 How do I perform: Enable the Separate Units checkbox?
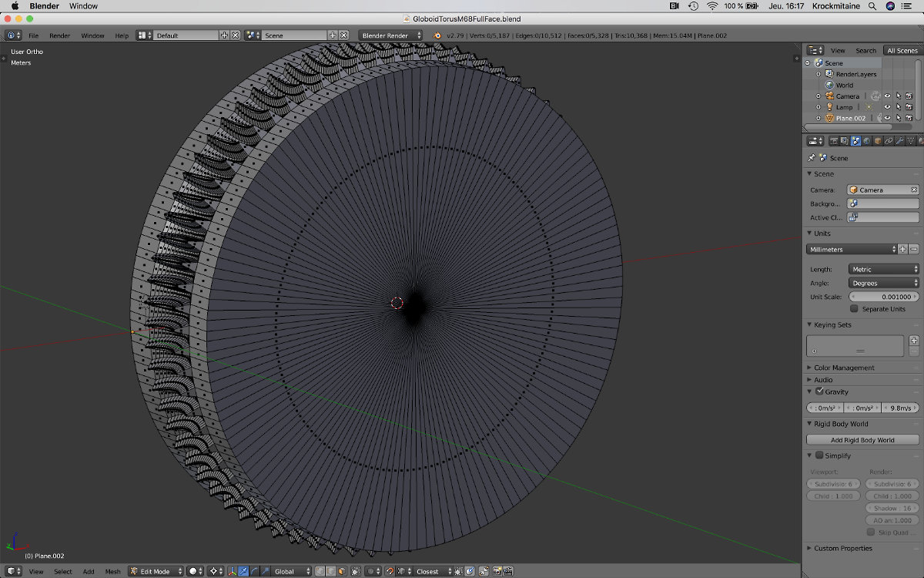click(x=854, y=308)
